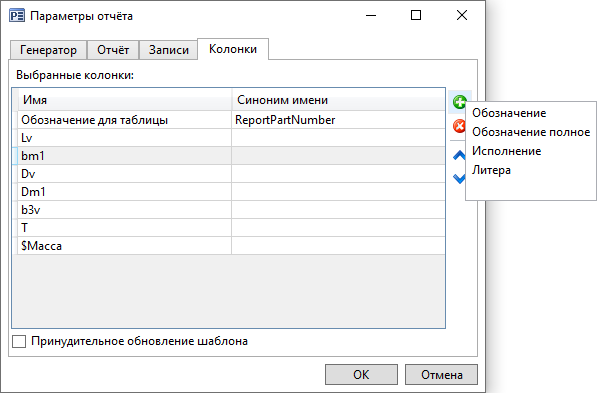This screenshot has height=393, width=601.
Task: Go to the Записи tab
Action: click(169, 50)
